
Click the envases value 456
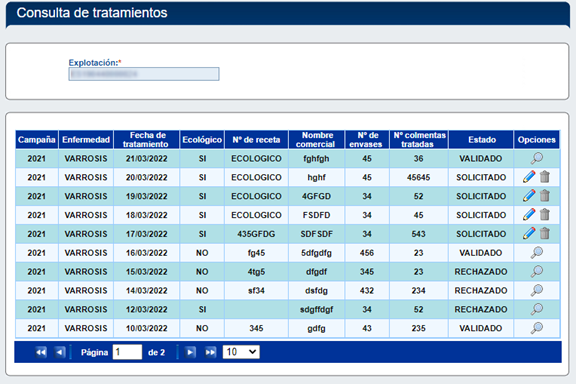click(x=367, y=253)
